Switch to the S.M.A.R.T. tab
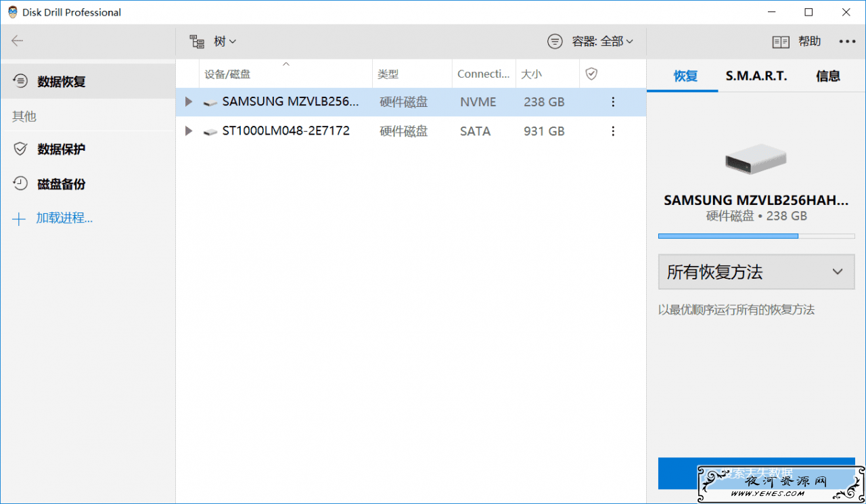 (756, 76)
